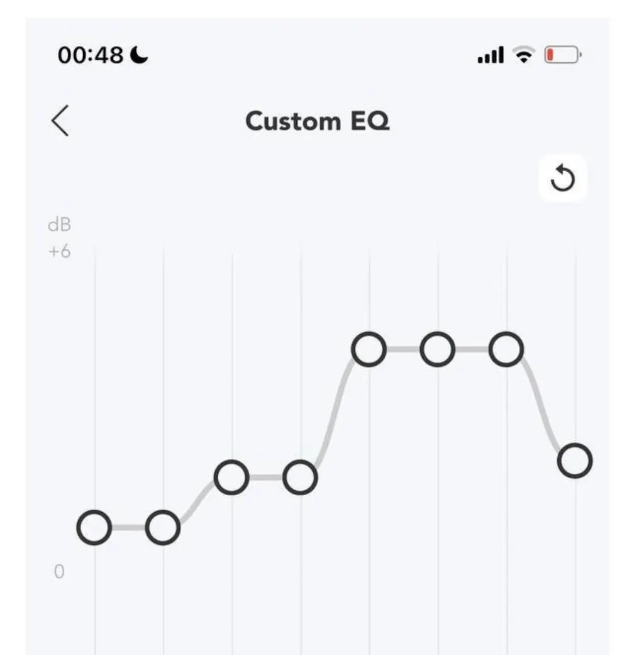644x655 pixels.
Task: Tap the back arrow icon
Action: [x=60, y=121]
